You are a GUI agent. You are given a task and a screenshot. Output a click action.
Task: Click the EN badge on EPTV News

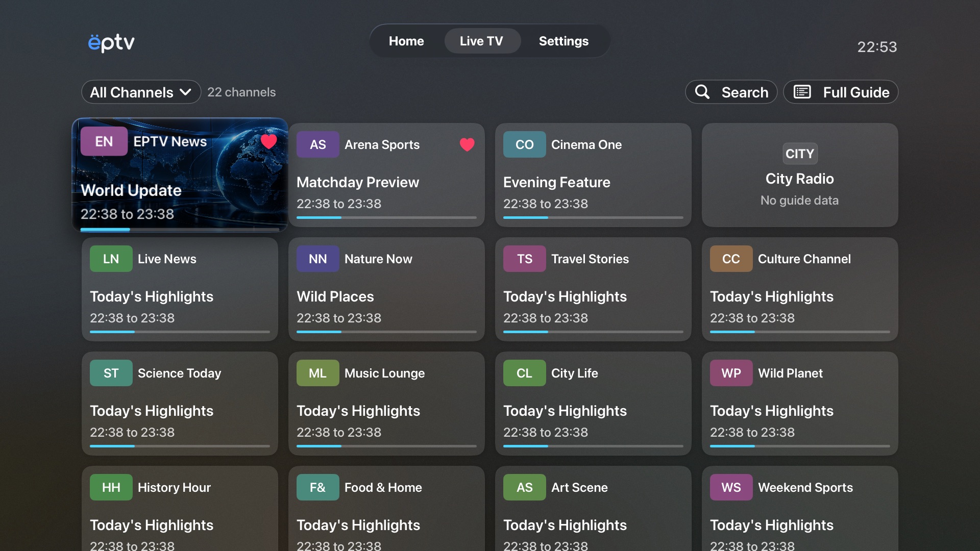[x=104, y=141]
